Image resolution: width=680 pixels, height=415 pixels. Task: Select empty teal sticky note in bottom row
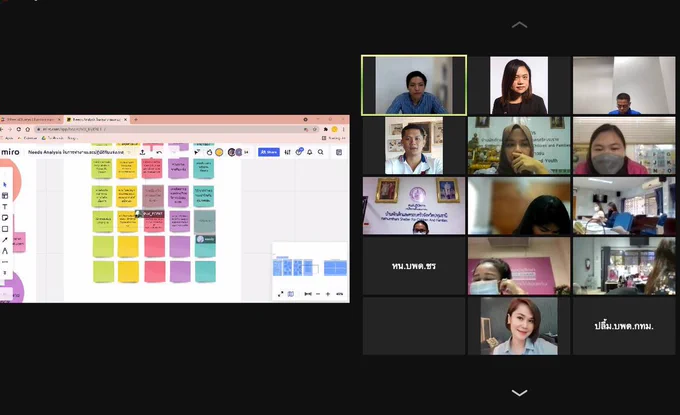click(205, 272)
